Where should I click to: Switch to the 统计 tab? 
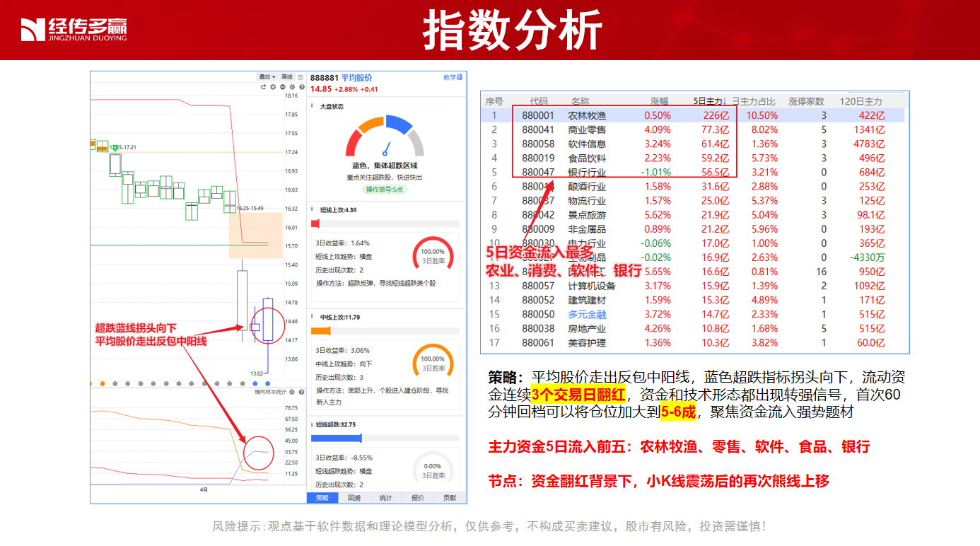385,498
